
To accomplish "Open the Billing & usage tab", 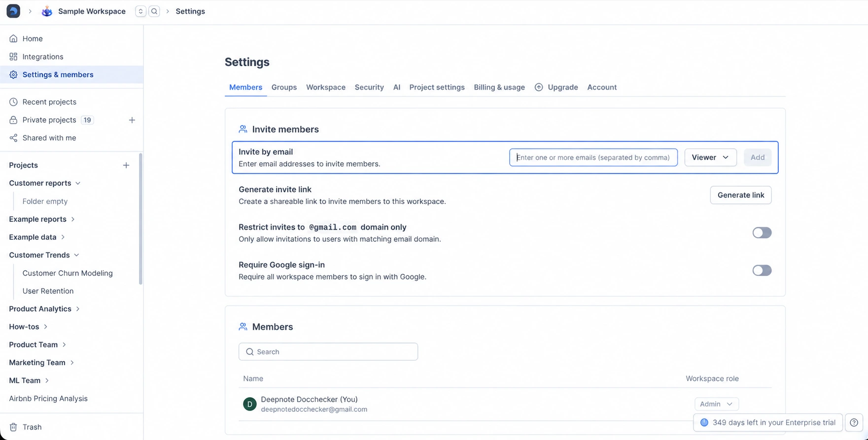I will click(499, 87).
